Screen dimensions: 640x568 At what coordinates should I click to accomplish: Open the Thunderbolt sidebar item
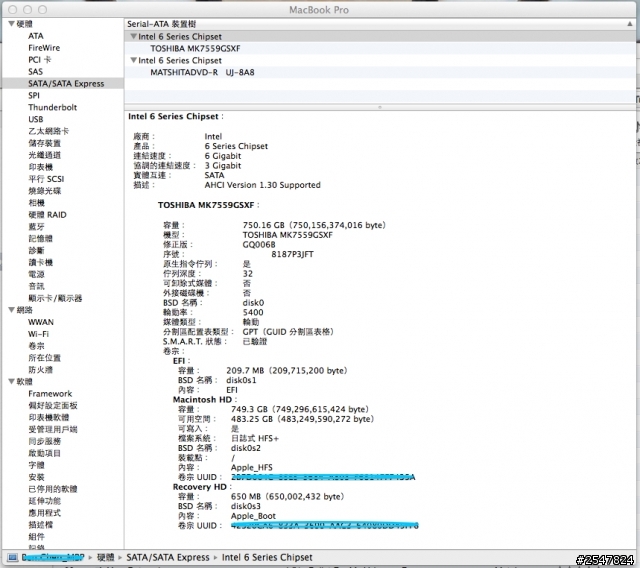pos(52,107)
